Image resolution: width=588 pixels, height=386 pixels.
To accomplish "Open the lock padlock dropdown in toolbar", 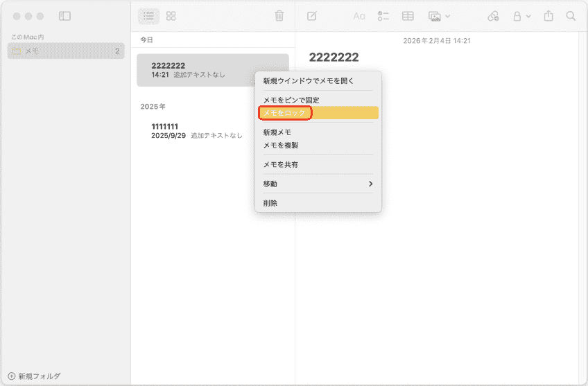I will tap(521, 16).
